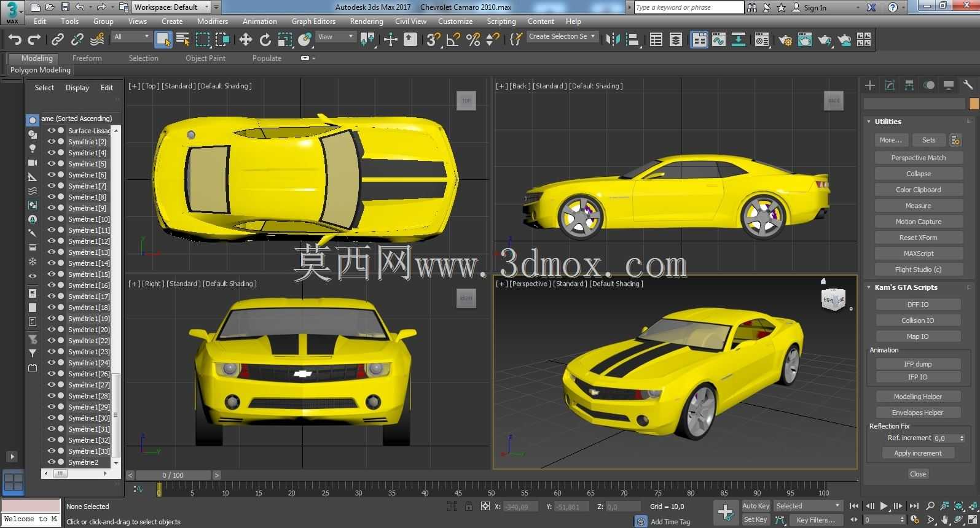This screenshot has height=528, width=980.
Task: Open the Material Editor icon
Action: point(762,40)
